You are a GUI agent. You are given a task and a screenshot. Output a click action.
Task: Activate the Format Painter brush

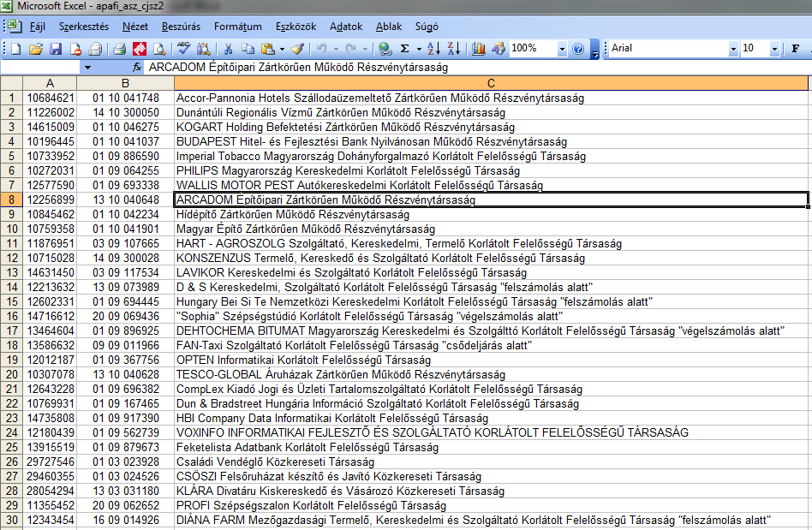pos(297,49)
